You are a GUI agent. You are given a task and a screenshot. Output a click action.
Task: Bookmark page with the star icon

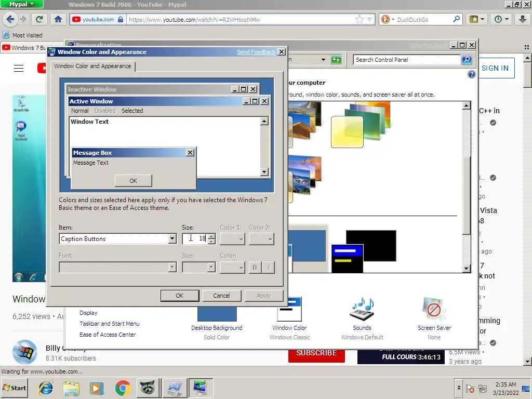360,19
